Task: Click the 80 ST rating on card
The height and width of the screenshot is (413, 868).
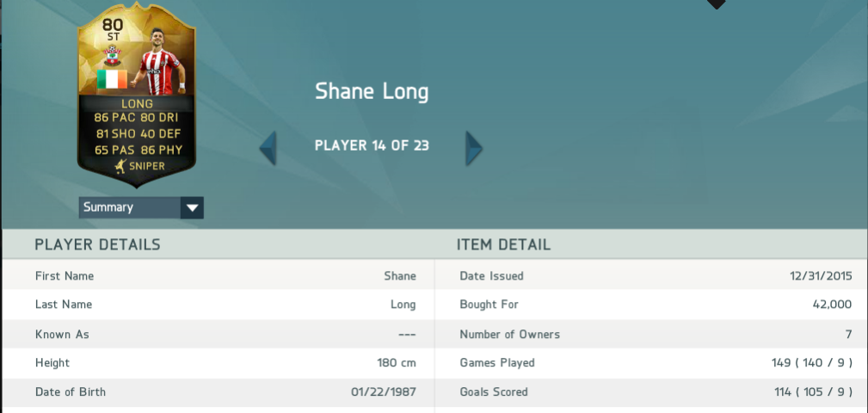Action: (x=112, y=28)
